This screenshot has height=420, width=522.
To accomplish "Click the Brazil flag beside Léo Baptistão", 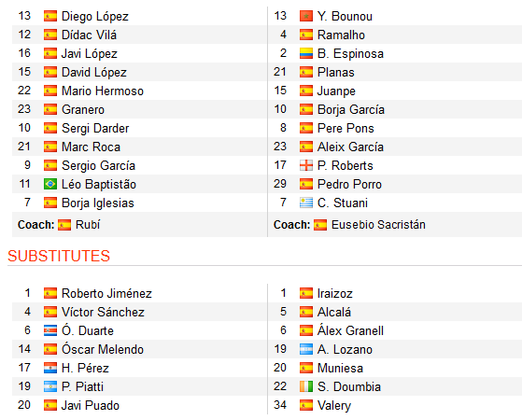I will (50, 184).
